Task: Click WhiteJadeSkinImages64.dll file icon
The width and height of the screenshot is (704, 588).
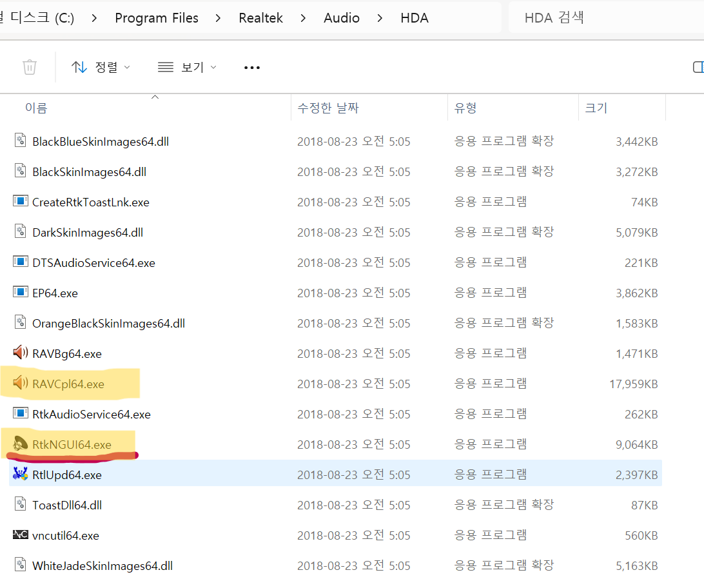Action: tap(20, 564)
